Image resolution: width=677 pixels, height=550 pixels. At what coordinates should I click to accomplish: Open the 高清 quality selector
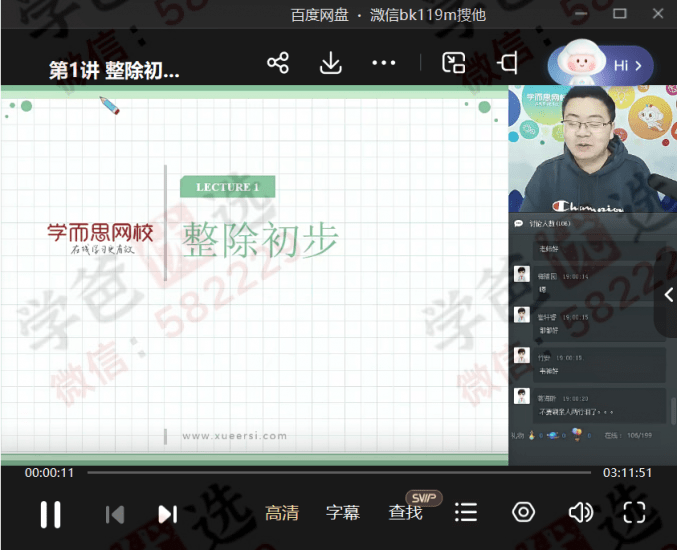pyautogui.click(x=282, y=513)
